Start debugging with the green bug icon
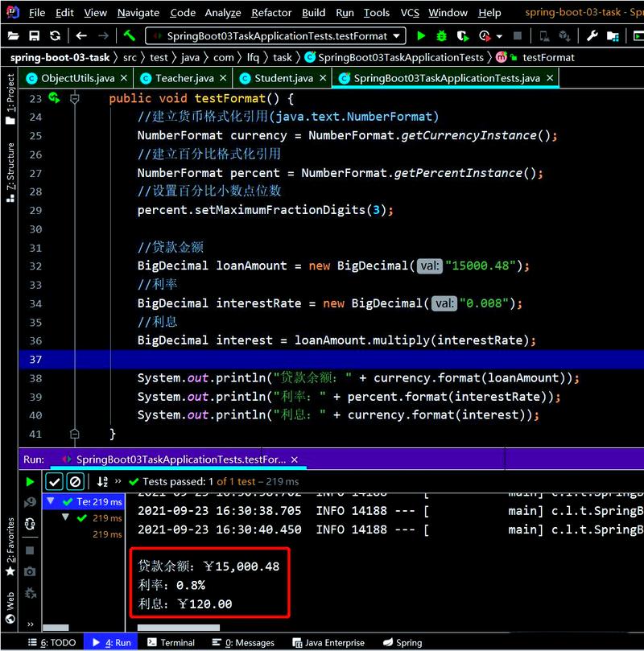 (x=441, y=36)
